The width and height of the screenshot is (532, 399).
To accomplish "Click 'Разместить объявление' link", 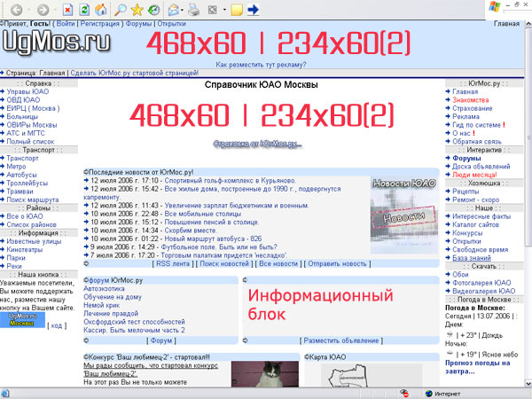I will coord(341,340).
